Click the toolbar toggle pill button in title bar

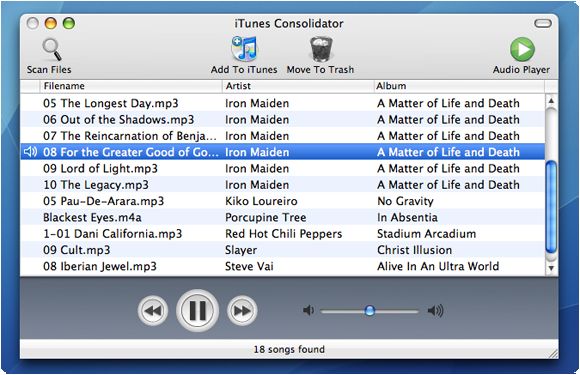point(543,23)
